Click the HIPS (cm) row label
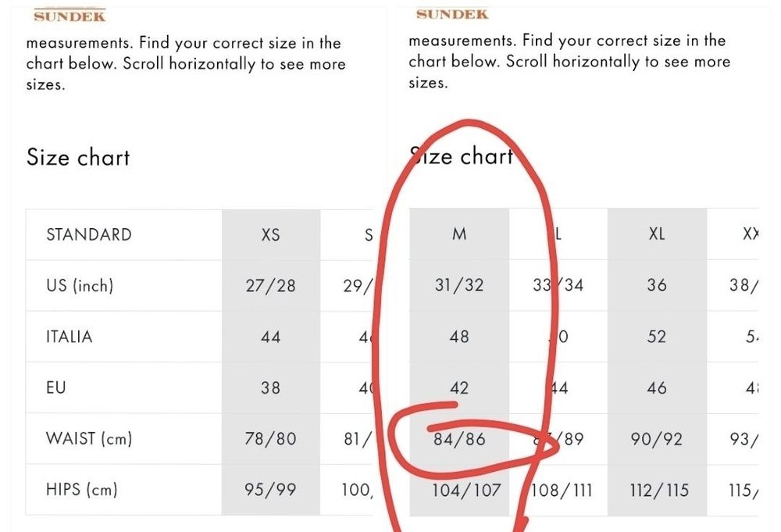The height and width of the screenshot is (532, 781). point(82,489)
